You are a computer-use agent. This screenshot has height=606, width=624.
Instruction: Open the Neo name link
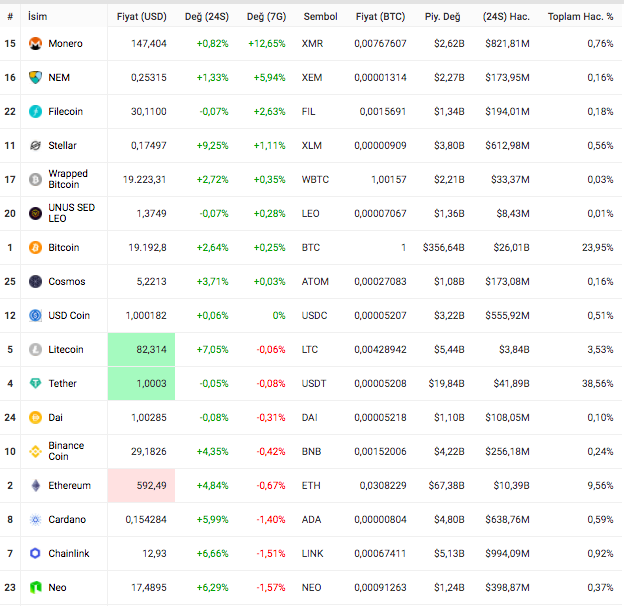coord(57,587)
